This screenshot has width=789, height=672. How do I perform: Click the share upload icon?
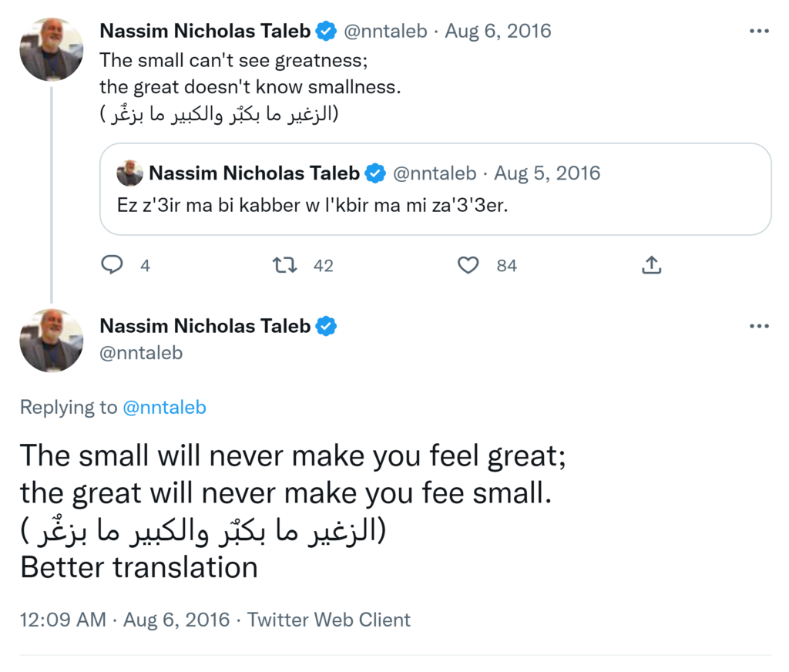tap(651, 265)
